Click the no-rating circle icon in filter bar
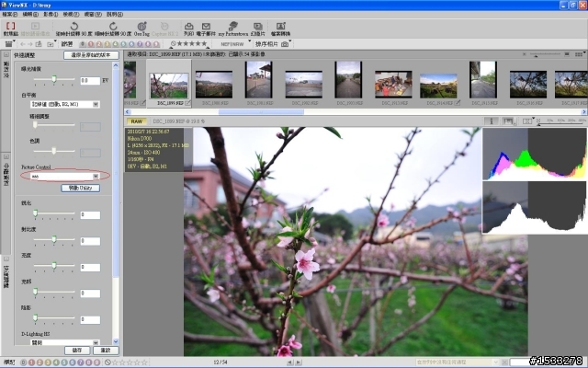Image resolution: width=588 pixels, height=368 pixels. (x=174, y=44)
